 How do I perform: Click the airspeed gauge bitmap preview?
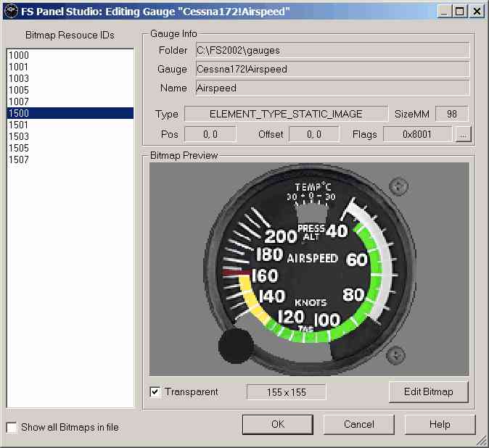click(x=309, y=269)
